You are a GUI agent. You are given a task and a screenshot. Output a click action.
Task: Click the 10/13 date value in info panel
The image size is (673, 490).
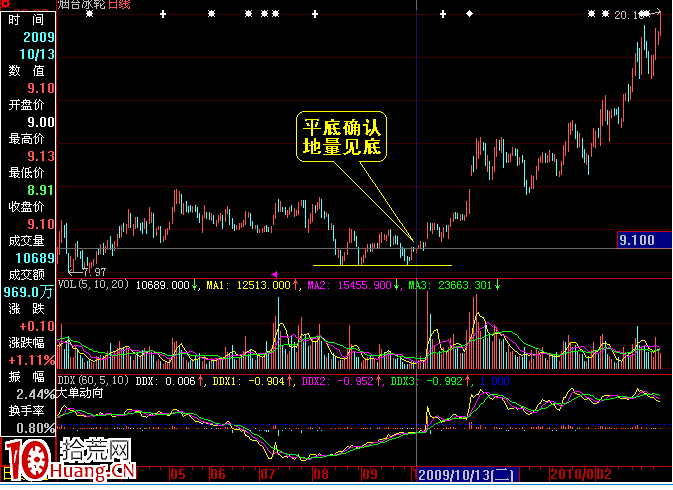pyautogui.click(x=37, y=54)
